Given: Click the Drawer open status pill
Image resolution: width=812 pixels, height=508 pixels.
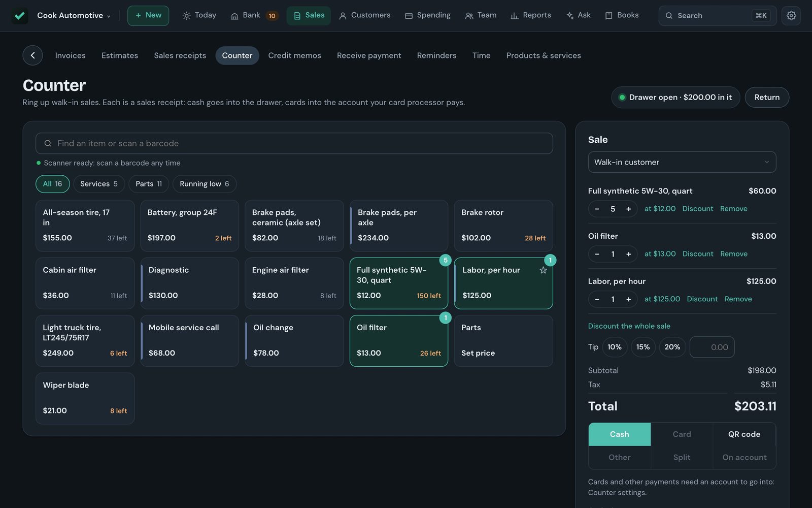Looking at the screenshot, I should (x=675, y=98).
